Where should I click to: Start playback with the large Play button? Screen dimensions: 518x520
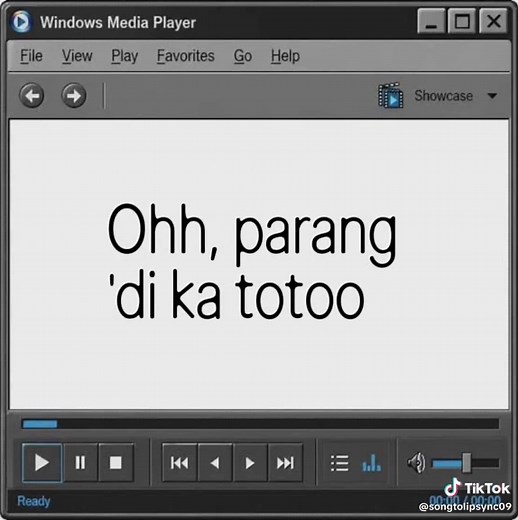42,463
